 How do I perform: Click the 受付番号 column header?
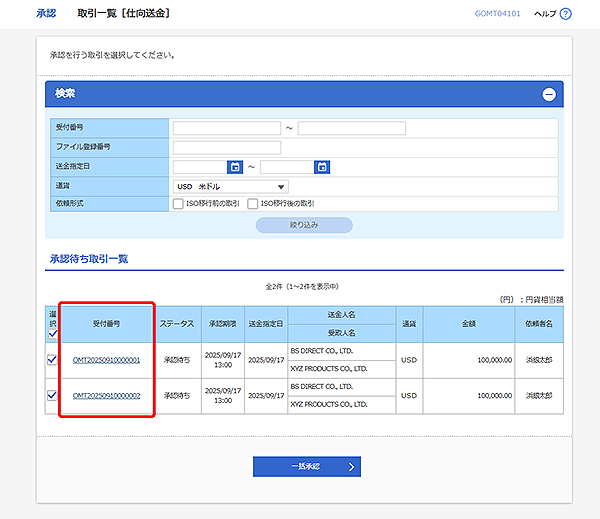[106, 324]
